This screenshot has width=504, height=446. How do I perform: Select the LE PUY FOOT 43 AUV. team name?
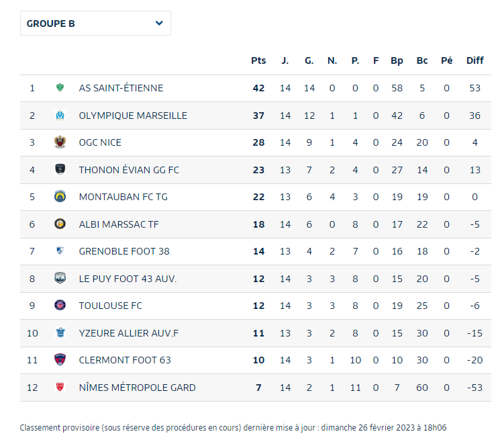128,279
